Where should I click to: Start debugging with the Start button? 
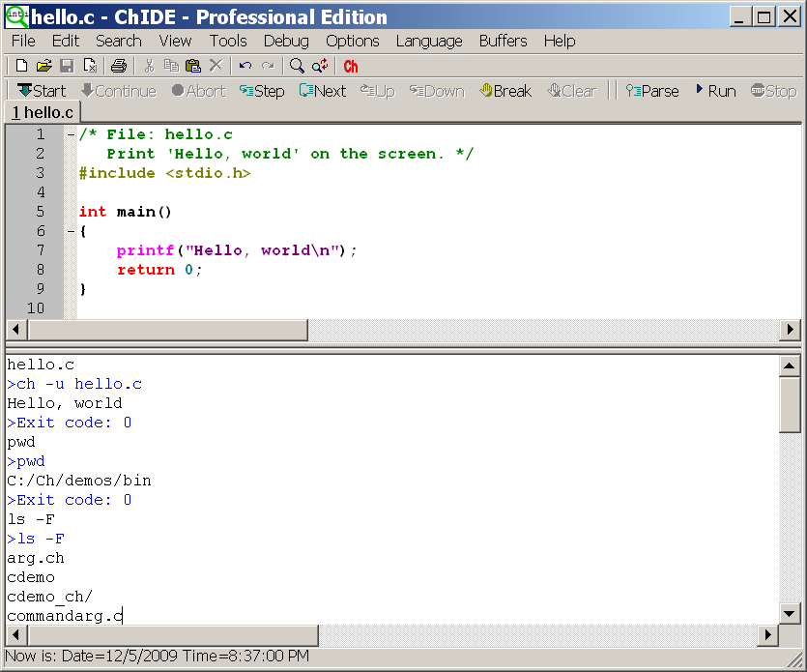point(42,91)
